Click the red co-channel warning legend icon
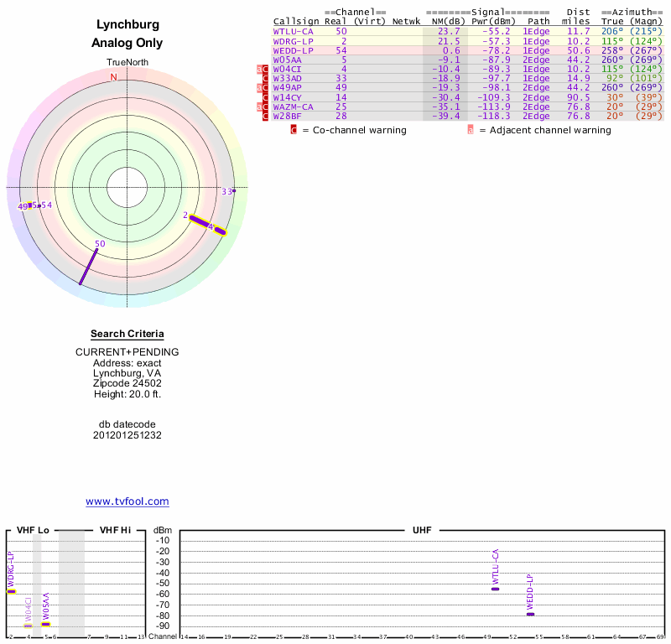Screen dimensions: 671x644 click(x=294, y=130)
